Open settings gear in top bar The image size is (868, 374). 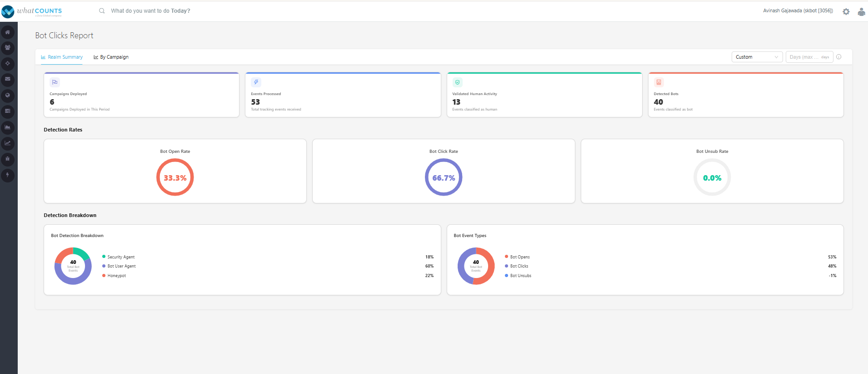846,12
